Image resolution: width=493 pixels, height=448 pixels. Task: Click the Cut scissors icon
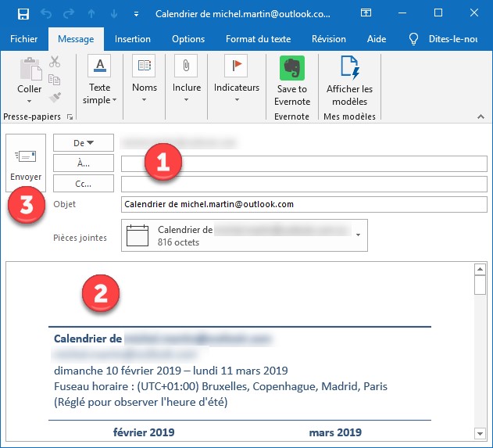click(x=55, y=62)
